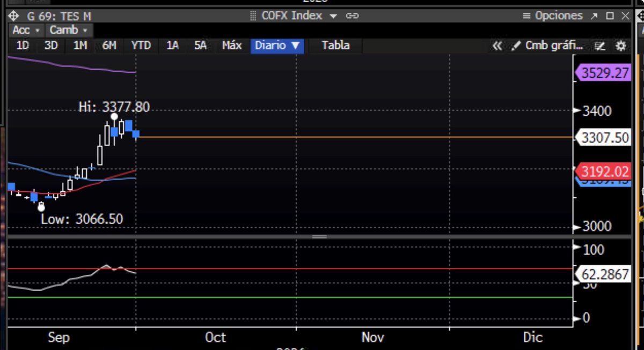Switch to the Tabla view

[x=335, y=46]
